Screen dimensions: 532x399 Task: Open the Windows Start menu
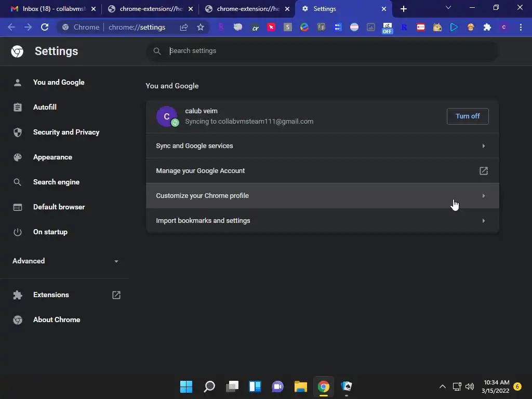(x=186, y=387)
